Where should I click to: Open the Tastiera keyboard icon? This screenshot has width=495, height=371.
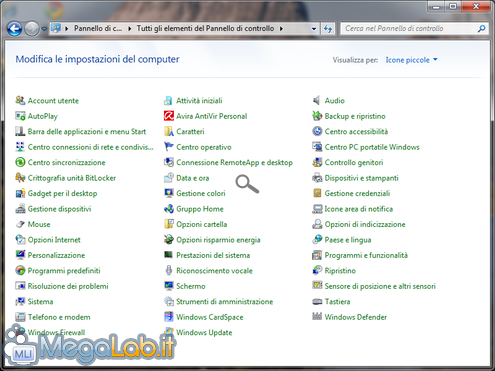tap(317, 301)
